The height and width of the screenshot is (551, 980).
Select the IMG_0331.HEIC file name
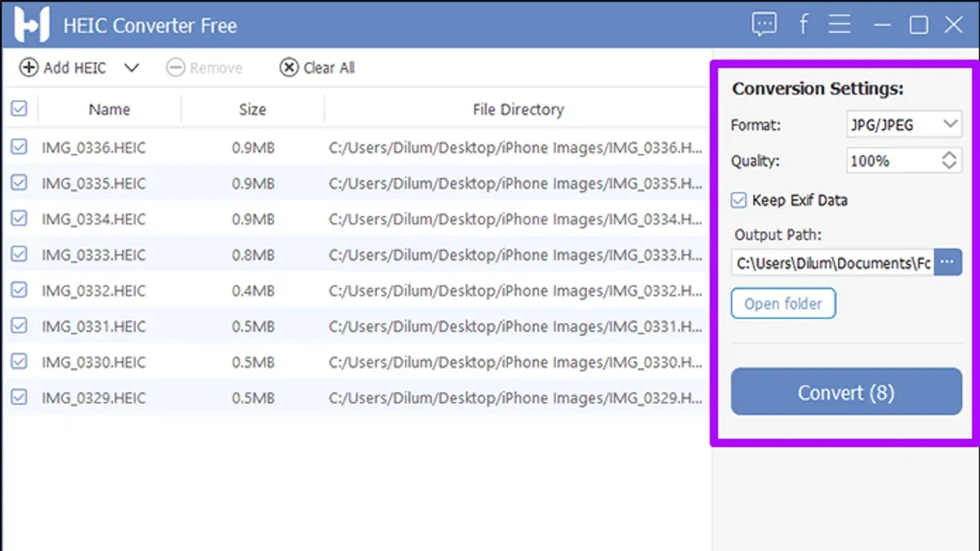94,327
